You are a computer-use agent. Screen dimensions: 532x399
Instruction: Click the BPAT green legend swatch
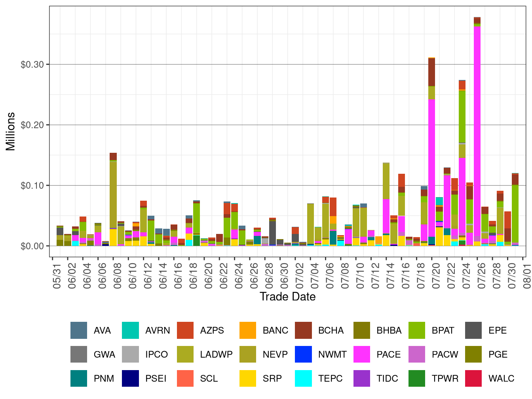coord(417,331)
